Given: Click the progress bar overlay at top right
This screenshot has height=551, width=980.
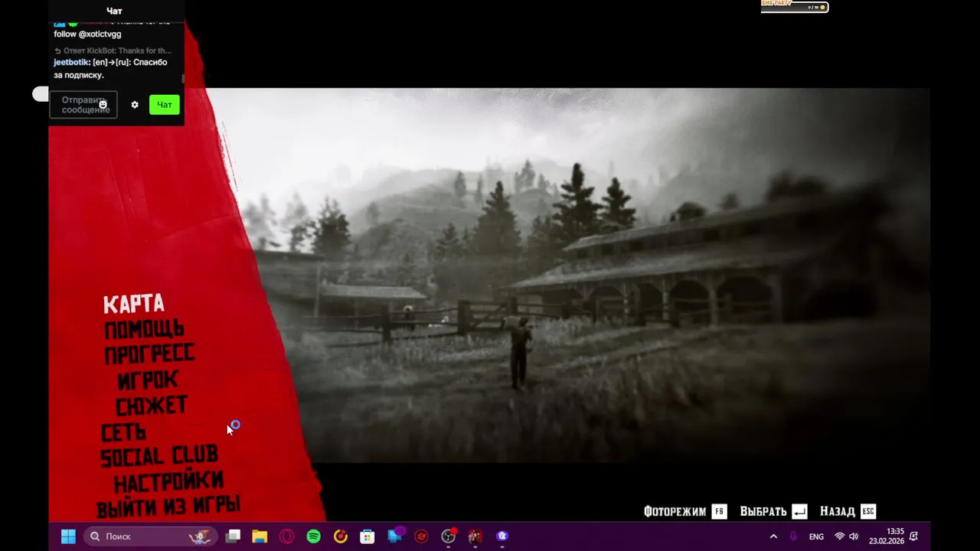Looking at the screenshot, I should coord(795,6).
